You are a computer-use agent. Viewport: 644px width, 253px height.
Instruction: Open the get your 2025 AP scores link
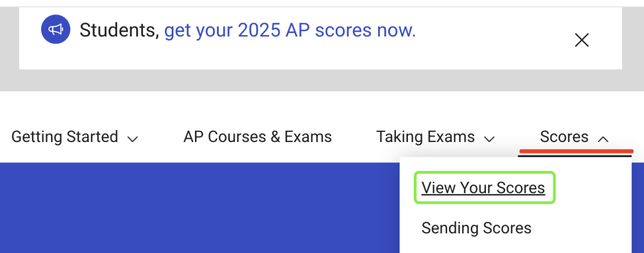pos(290,30)
